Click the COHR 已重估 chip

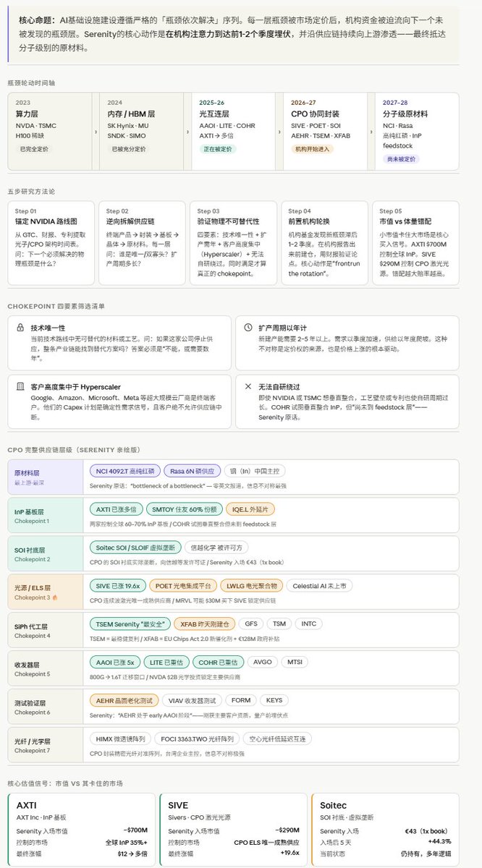[x=219, y=662]
